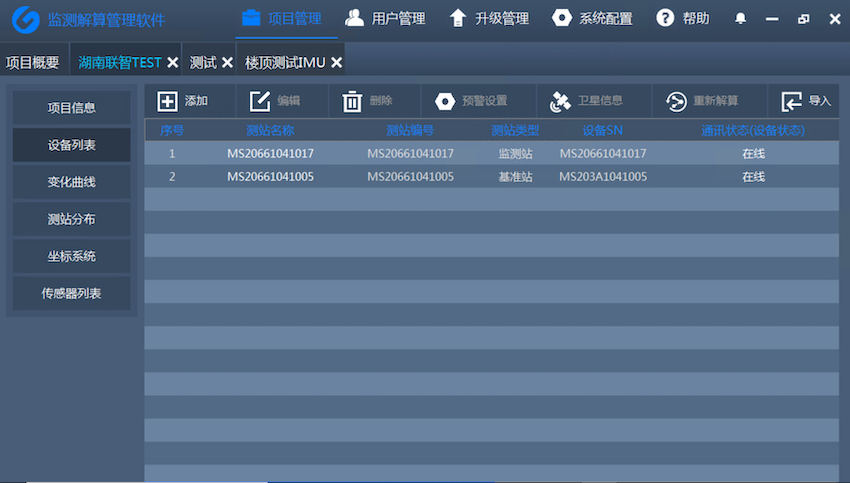This screenshot has height=483, width=850.
Task: Click the 导入 toolbar label
Action: pyautogui.click(x=820, y=101)
